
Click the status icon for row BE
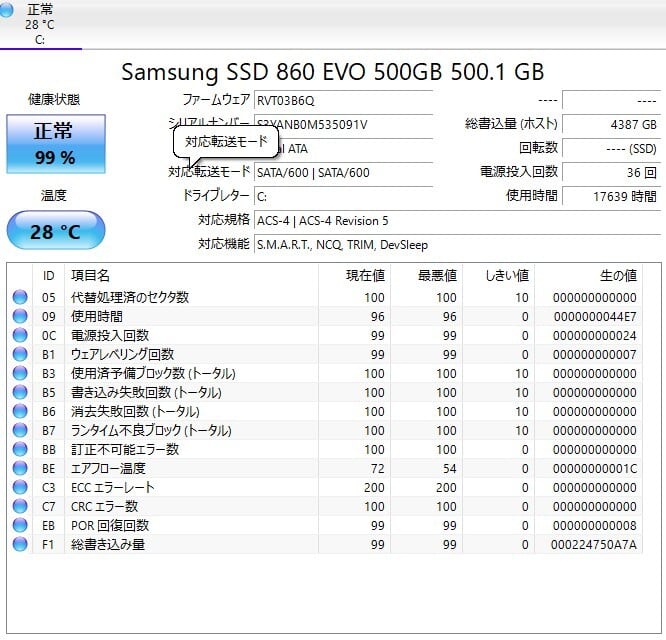[x=20, y=468]
